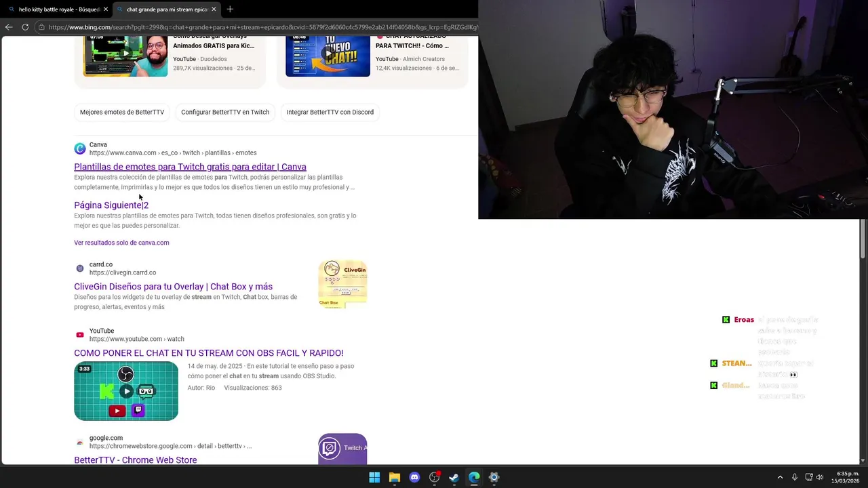868x488 pixels.
Task: Open Discord from the taskbar
Action: (414, 477)
